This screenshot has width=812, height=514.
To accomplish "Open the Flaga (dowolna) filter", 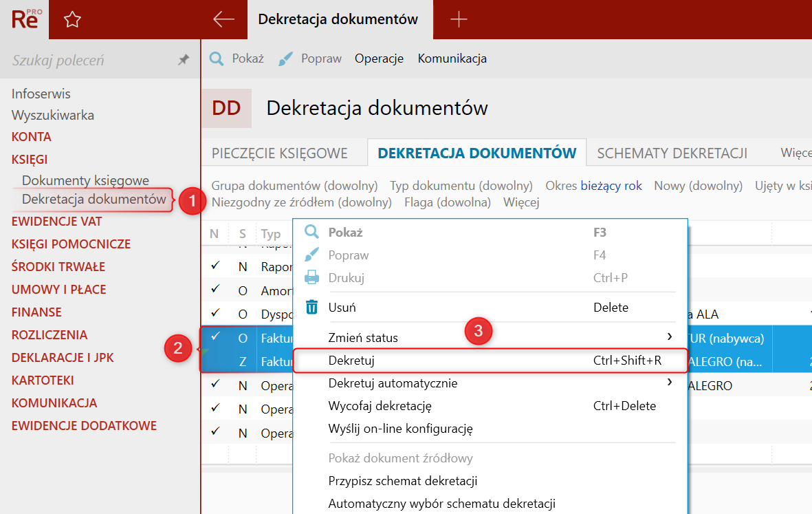I will 448,202.
